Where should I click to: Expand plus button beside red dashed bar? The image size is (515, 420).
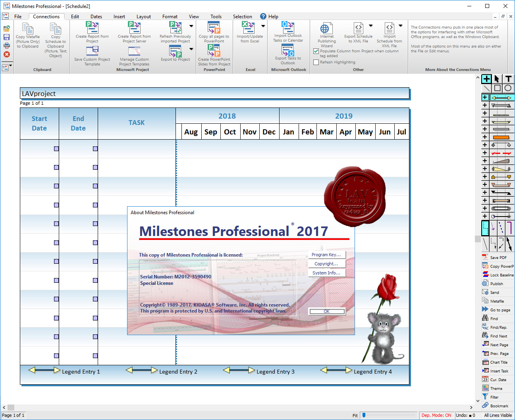(485, 153)
